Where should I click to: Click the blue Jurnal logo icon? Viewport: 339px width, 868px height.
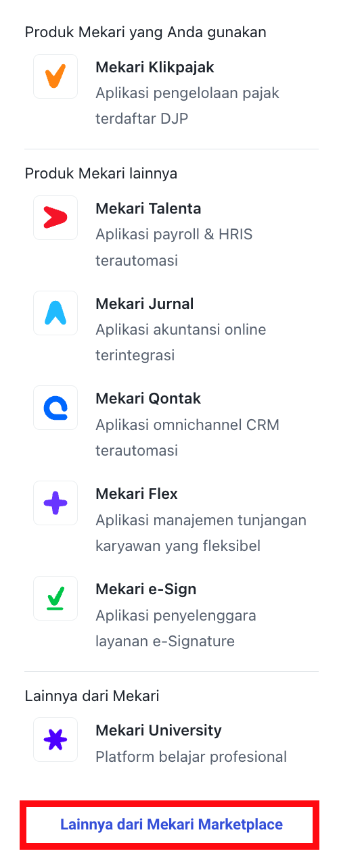tap(55, 313)
